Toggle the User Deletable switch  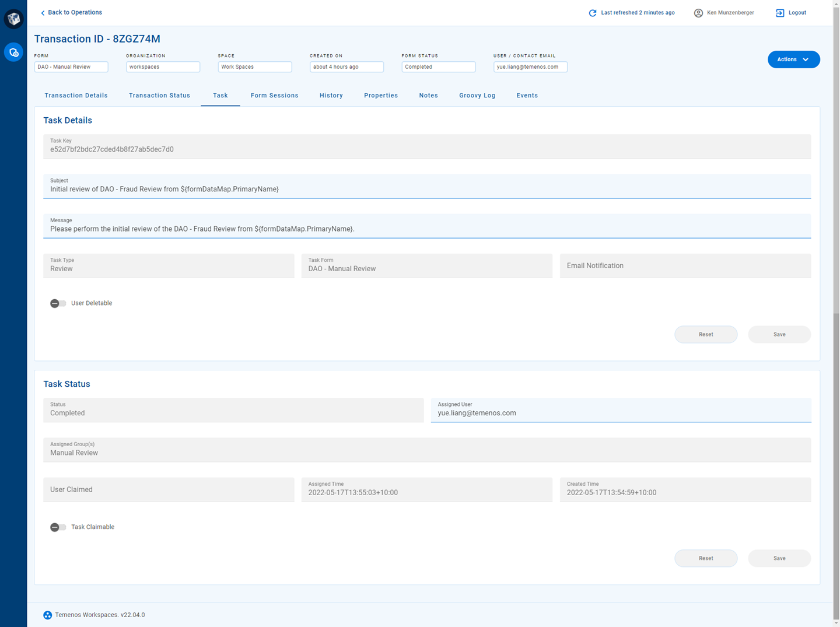tap(58, 303)
